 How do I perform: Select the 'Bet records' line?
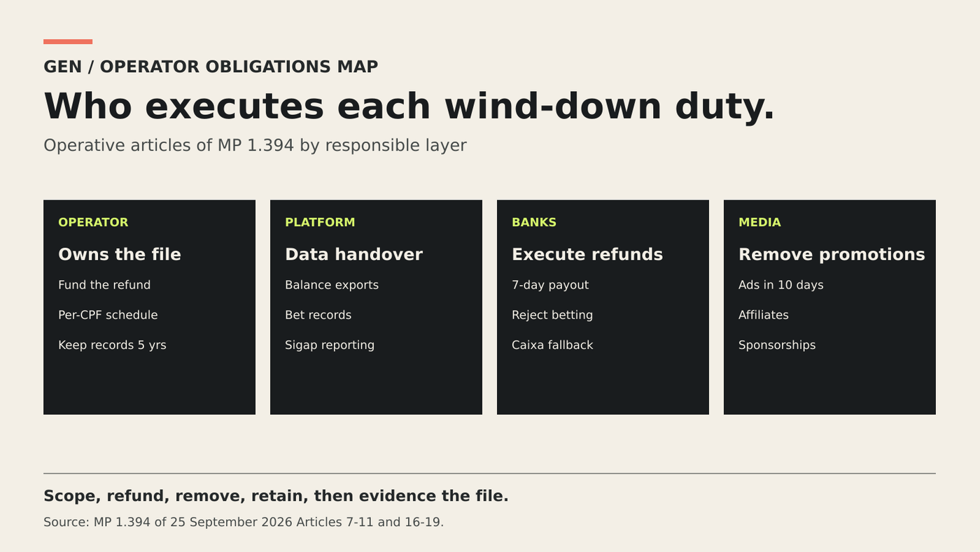tap(318, 315)
